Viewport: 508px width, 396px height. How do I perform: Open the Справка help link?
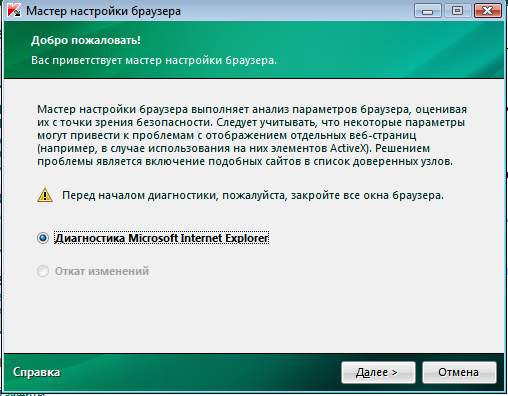tap(37, 372)
